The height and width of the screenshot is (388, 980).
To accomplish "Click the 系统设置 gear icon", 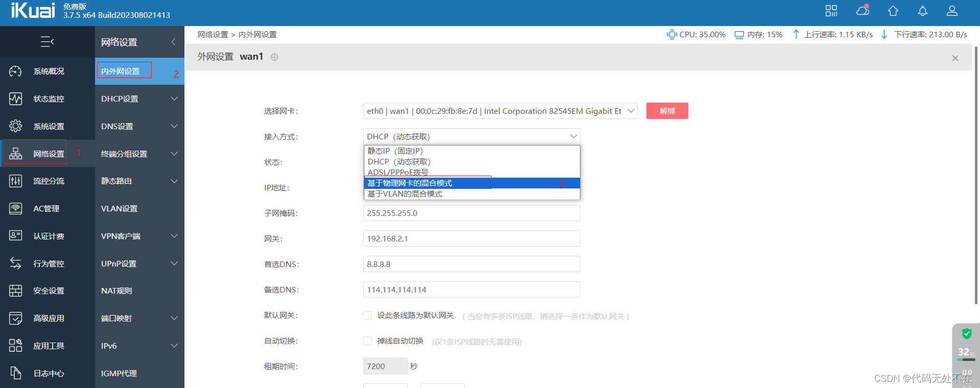I will coord(16,126).
